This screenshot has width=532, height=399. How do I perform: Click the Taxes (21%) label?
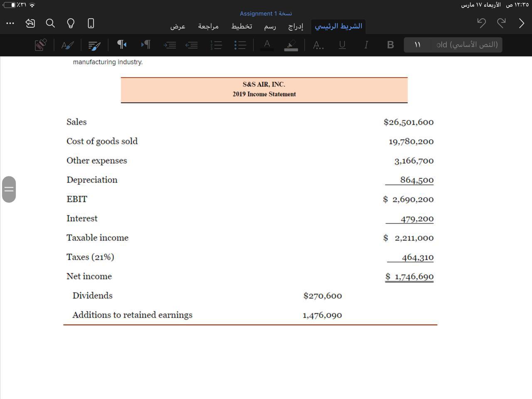click(90, 257)
